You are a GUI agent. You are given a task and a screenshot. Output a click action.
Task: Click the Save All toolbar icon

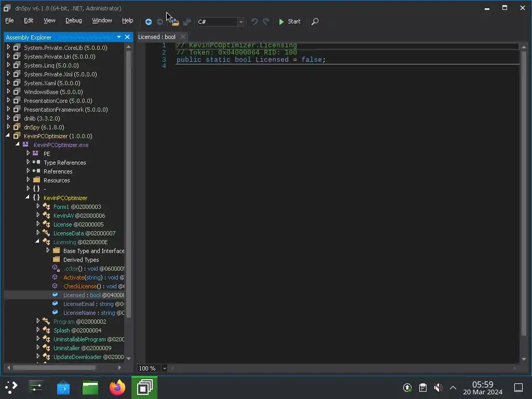[x=187, y=22]
